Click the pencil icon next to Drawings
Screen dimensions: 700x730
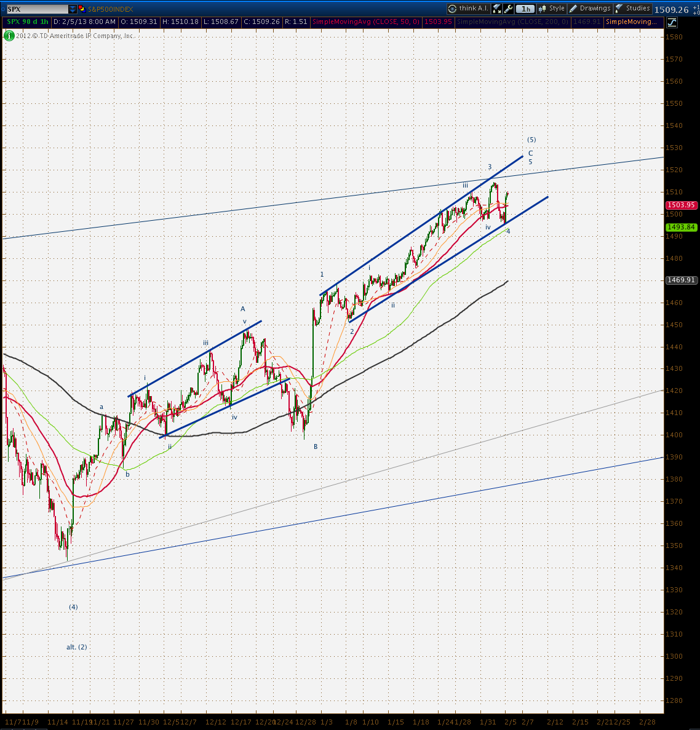click(x=574, y=8)
